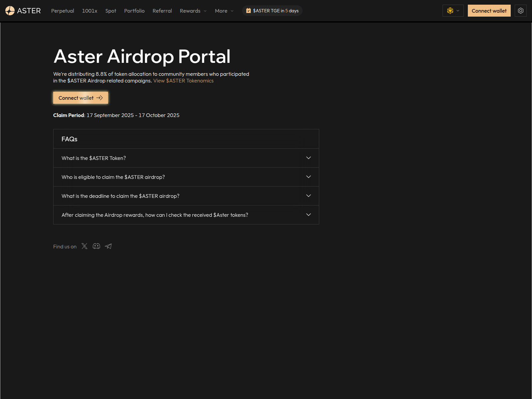Image resolution: width=532 pixels, height=399 pixels.
Task: Open the X social icon
Action: click(x=84, y=246)
